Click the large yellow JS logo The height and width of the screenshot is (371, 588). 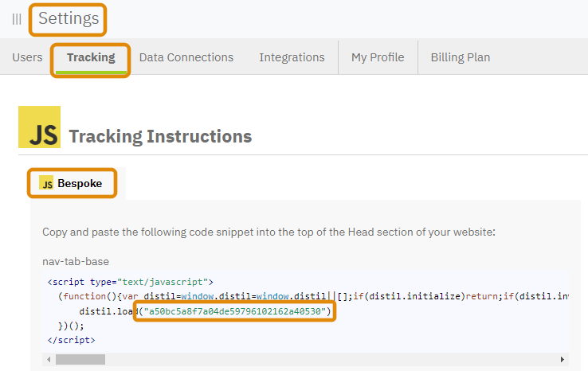point(39,127)
